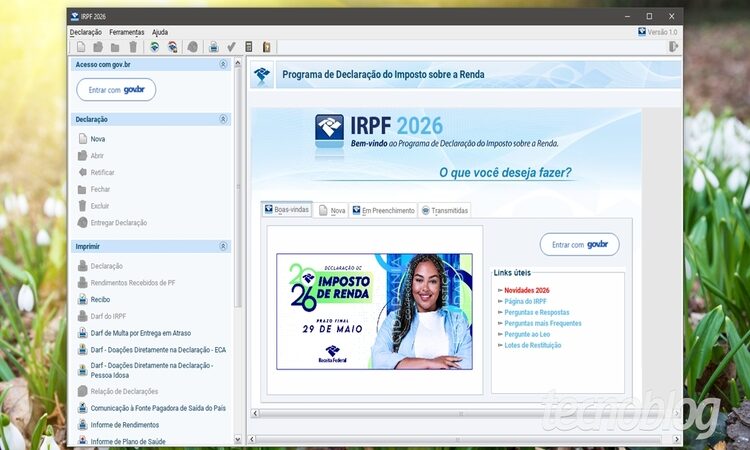Open the Ajuda menu
Viewport: 750px width, 450px height.
[160, 32]
